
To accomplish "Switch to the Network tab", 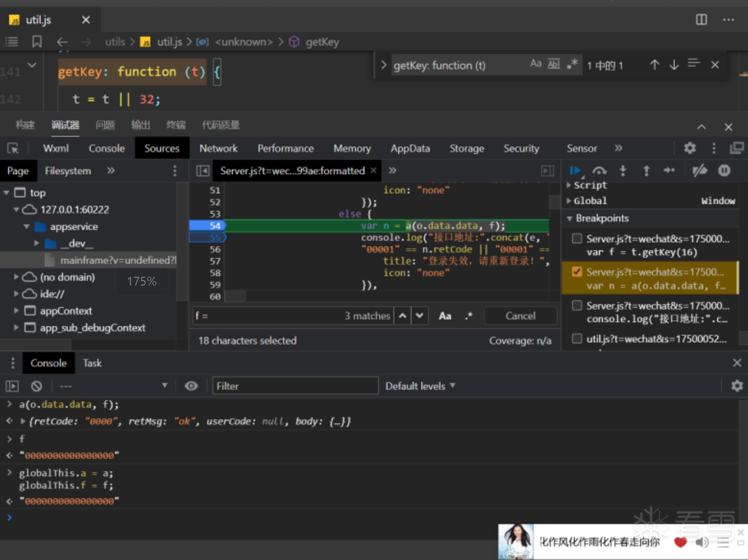I will [218, 148].
